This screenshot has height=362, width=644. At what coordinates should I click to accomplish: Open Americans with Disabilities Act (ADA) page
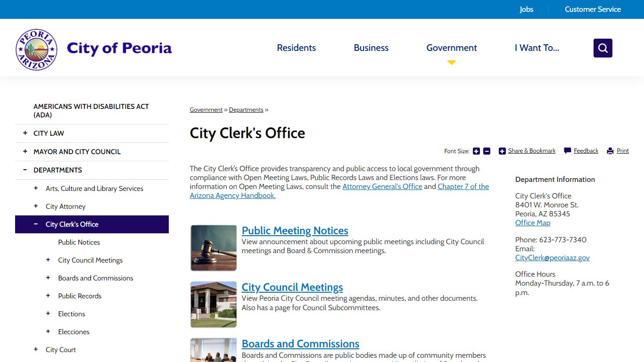(91, 111)
